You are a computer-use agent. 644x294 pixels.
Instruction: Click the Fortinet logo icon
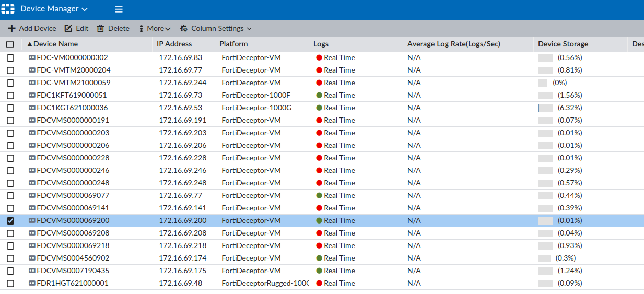pos(8,9)
